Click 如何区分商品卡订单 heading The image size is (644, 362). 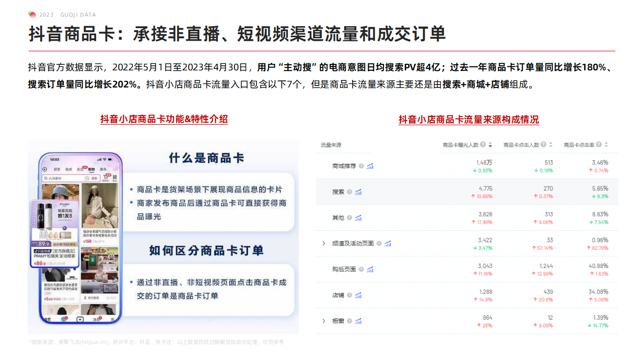click(207, 250)
